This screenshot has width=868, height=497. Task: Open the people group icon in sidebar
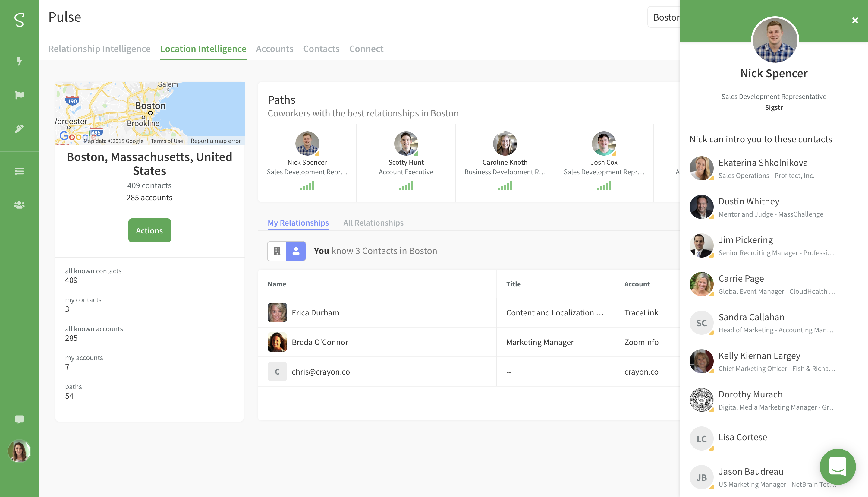pos(19,205)
